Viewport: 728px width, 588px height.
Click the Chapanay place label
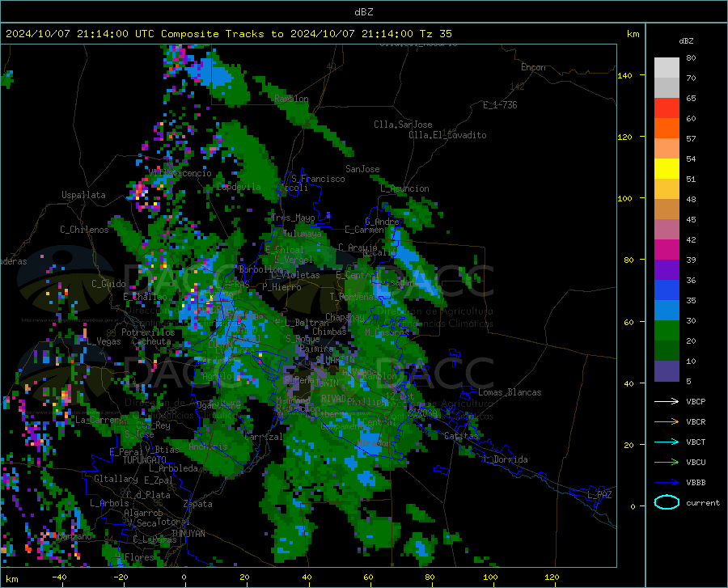point(345,317)
